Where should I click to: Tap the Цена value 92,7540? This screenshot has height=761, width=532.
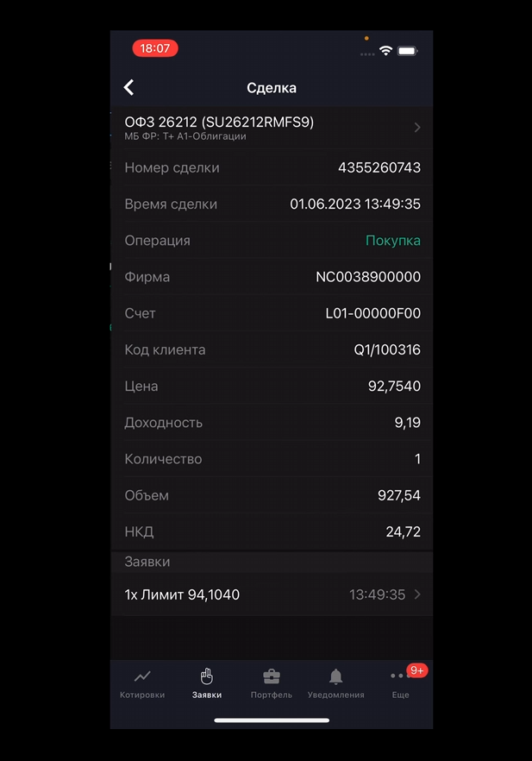pos(394,387)
